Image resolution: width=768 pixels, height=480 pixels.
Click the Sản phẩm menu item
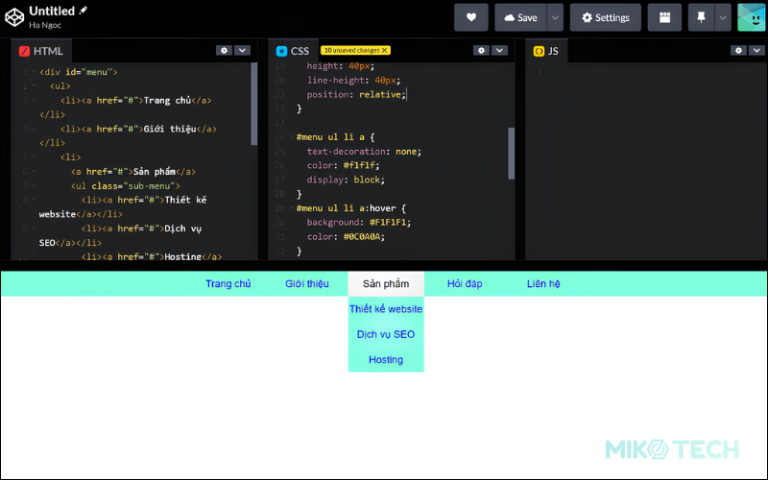click(x=386, y=284)
